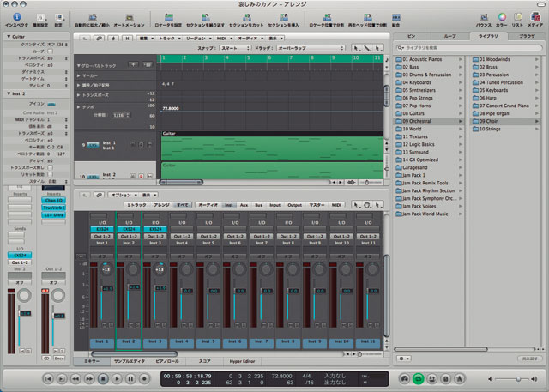Switch to the Loops (ループ) tab
Viewport: 549px width, 392px height.
pyautogui.click(x=449, y=36)
